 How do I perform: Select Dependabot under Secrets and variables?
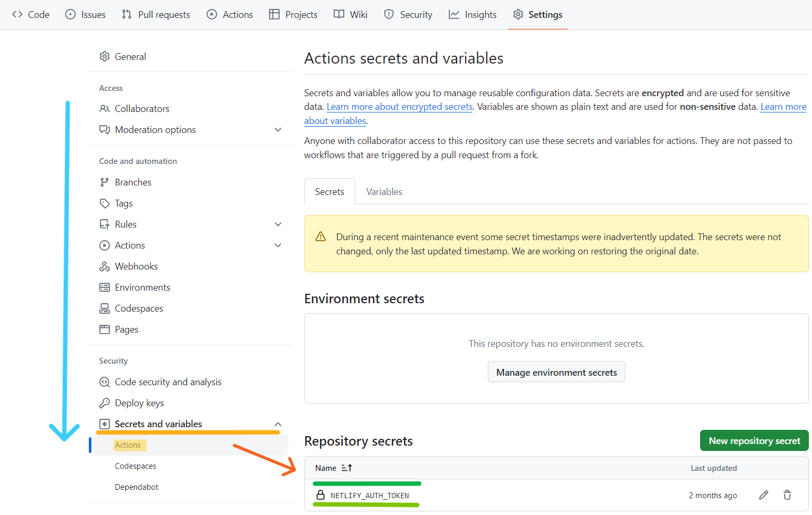[x=137, y=487]
